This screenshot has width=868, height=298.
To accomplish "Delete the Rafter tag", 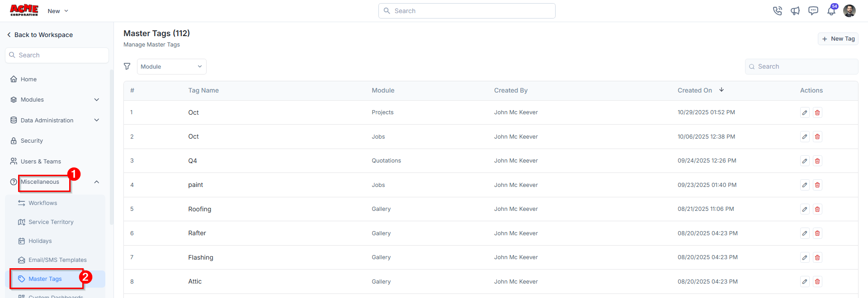I will pos(817,233).
